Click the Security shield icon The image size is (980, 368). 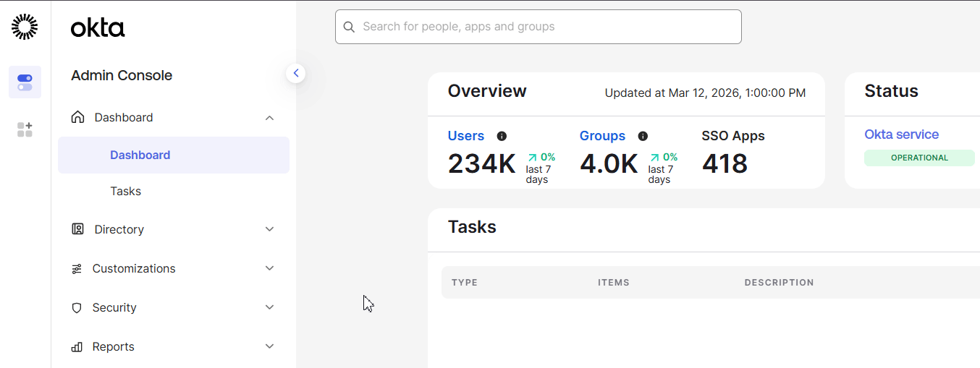77,308
